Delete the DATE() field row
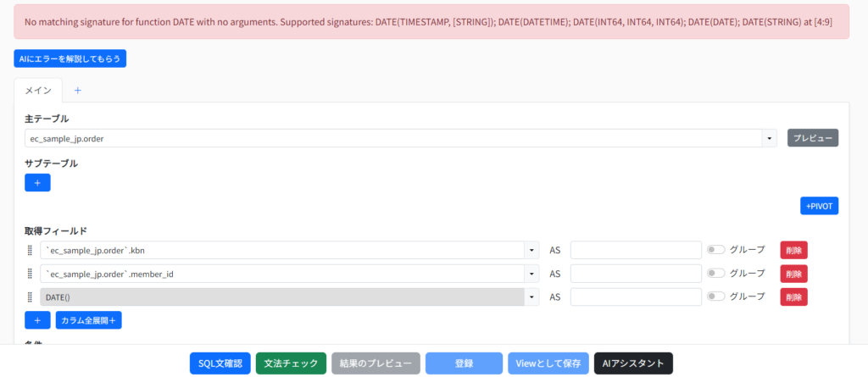 tap(793, 297)
